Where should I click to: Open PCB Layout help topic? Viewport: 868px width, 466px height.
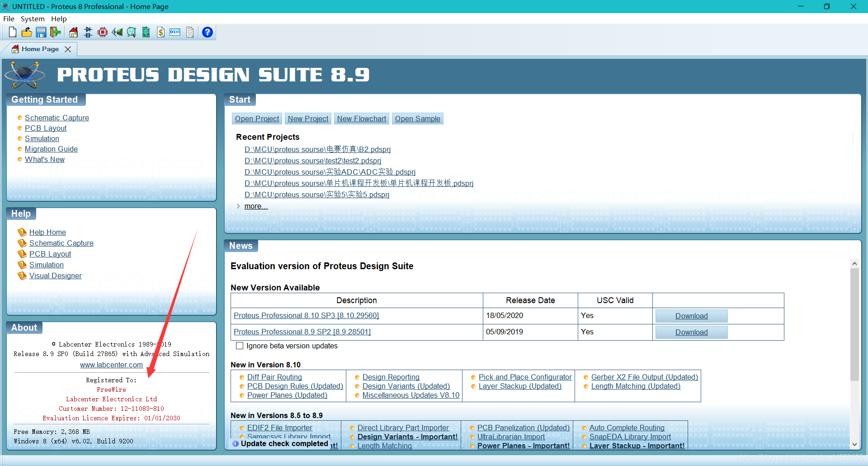pyautogui.click(x=50, y=254)
